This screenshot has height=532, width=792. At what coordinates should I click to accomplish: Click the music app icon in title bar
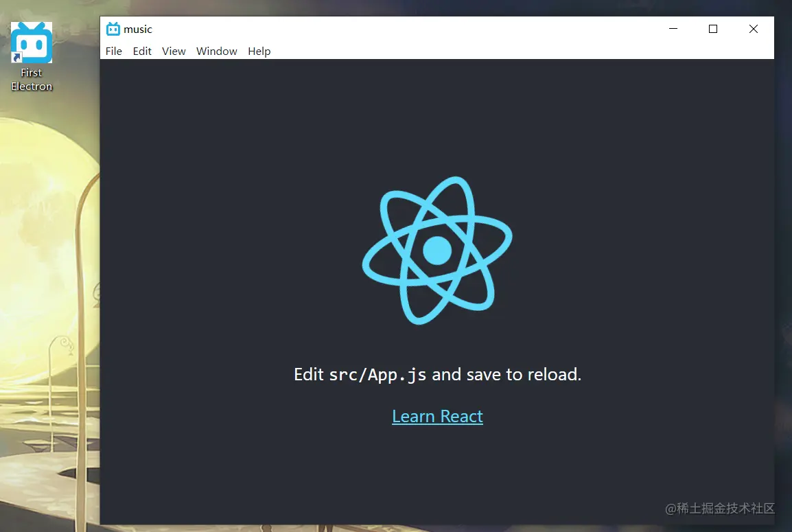(x=113, y=30)
